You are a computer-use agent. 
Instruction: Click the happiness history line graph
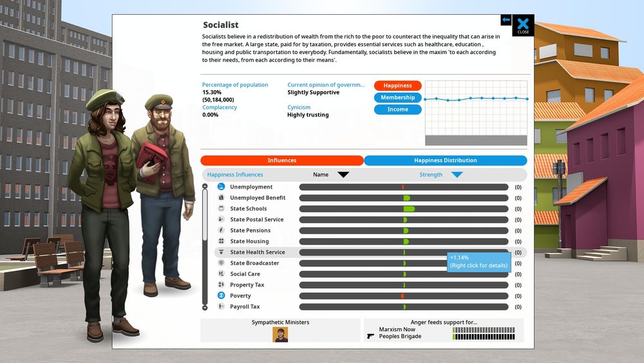[476, 113]
